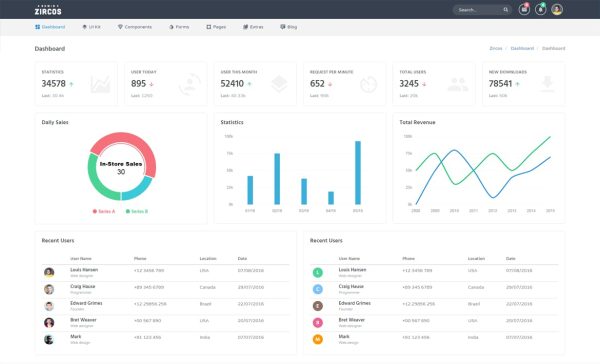The width and height of the screenshot is (600, 364).
Task: Click the In-Store Sales label inside the donut
Action: [x=121, y=164]
